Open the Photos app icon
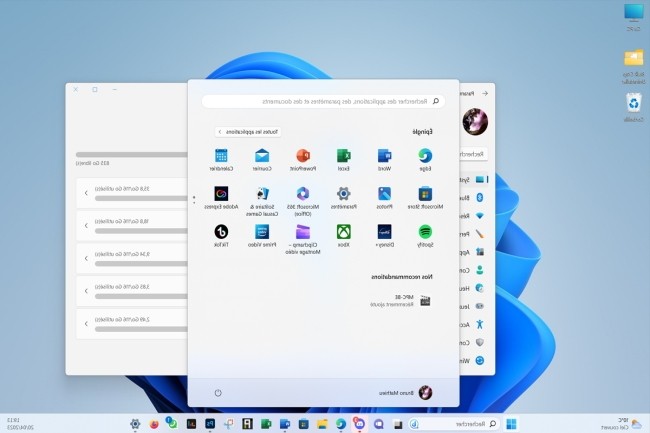The width and height of the screenshot is (650, 433). tap(384, 194)
